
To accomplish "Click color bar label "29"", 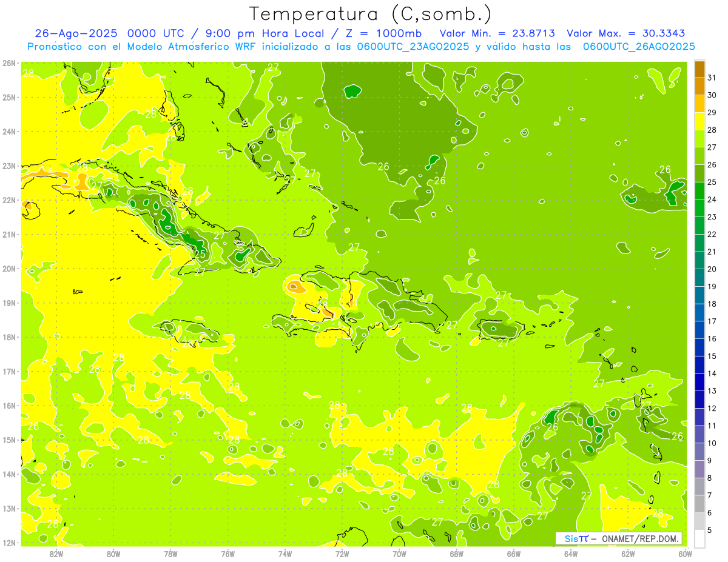I will [x=712, y=113].
